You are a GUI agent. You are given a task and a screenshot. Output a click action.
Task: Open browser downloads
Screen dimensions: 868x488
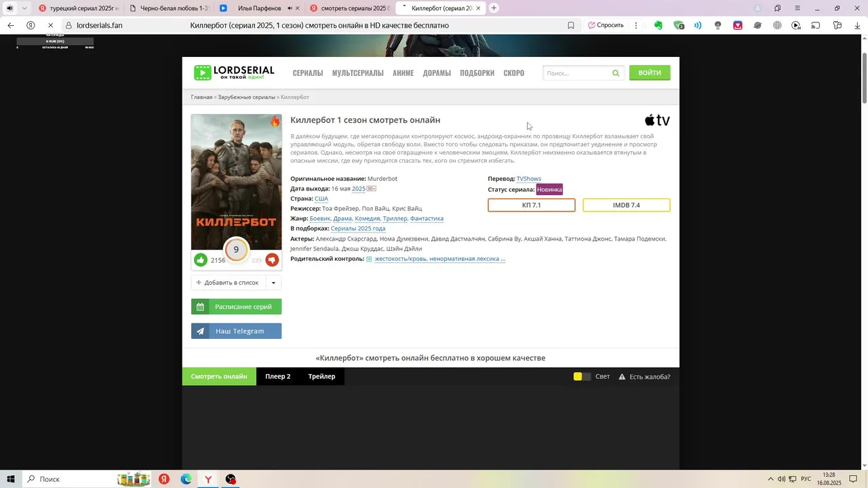tap(857, 25)
